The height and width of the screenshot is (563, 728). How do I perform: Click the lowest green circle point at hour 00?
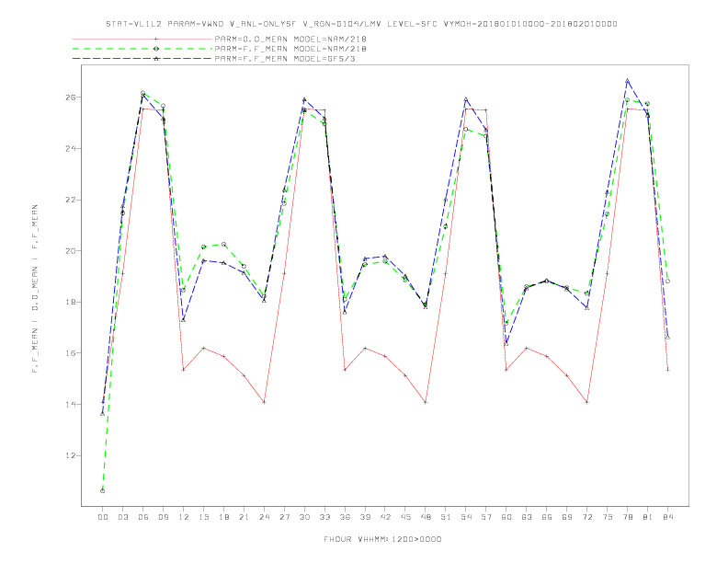[x=103, y=491]
